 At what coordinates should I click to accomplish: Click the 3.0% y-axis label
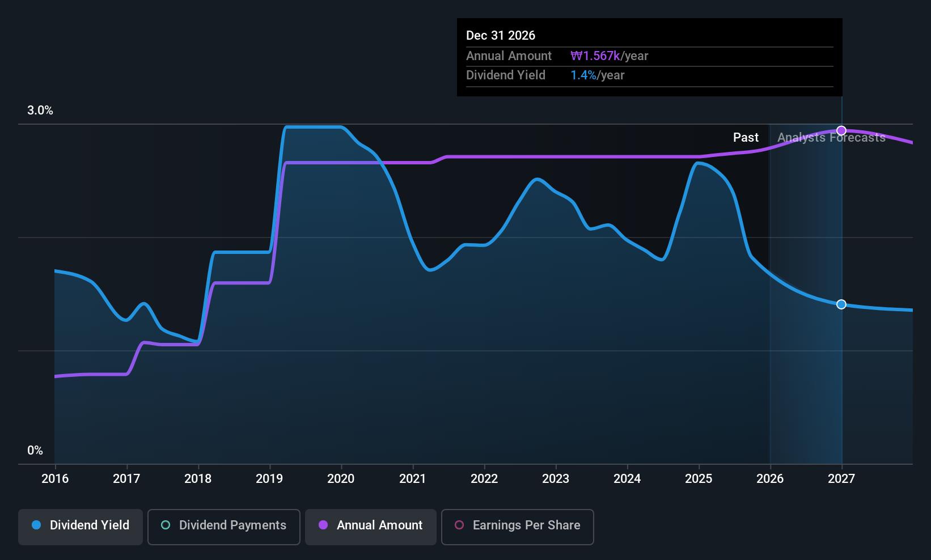tap(40, 111)
